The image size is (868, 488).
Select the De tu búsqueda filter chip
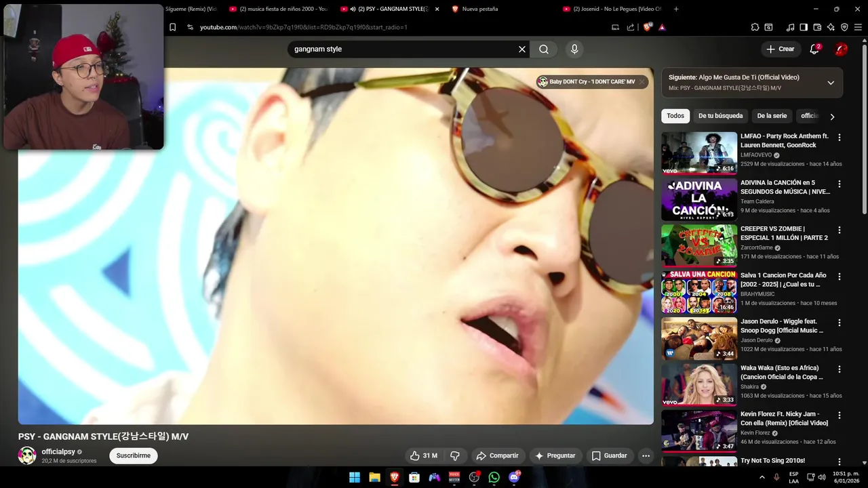[x=721, y=116]
